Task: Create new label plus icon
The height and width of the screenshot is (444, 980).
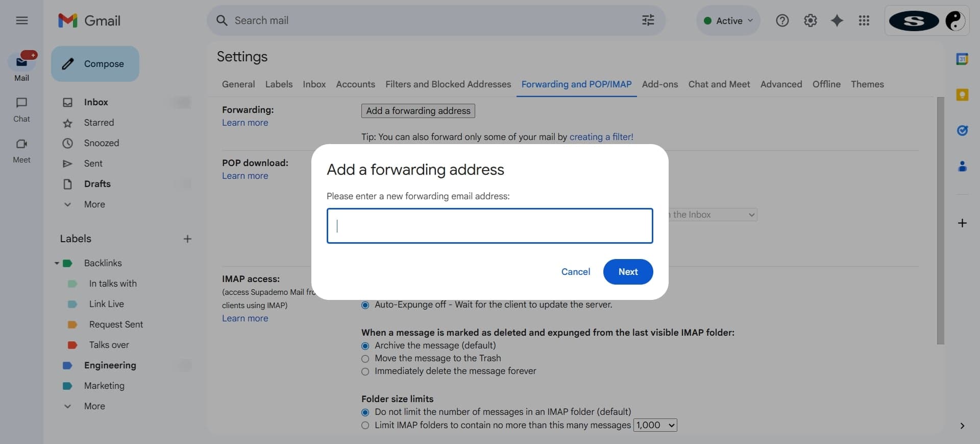Action: point(187,239)
